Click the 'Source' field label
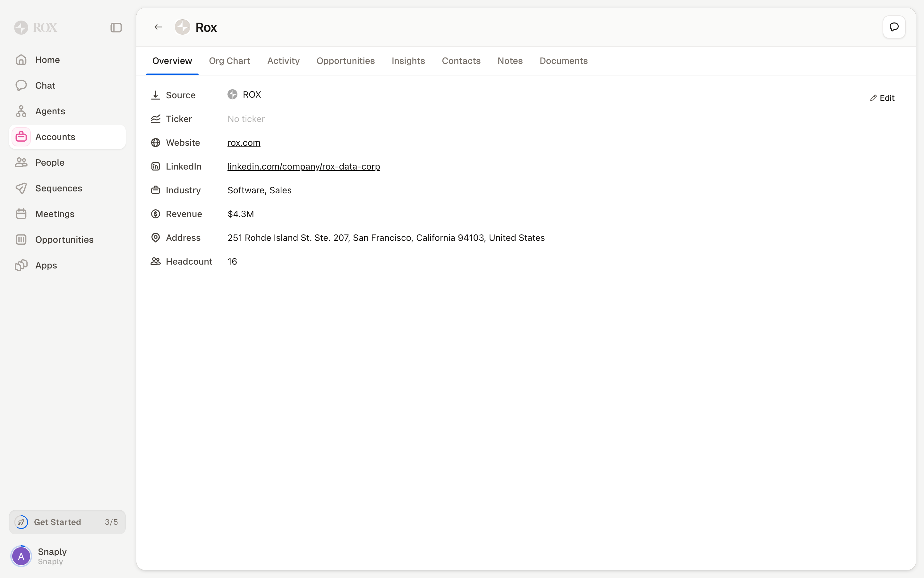Image resolution: width=924 pixels, height=578 pixels. pos(181,95)
